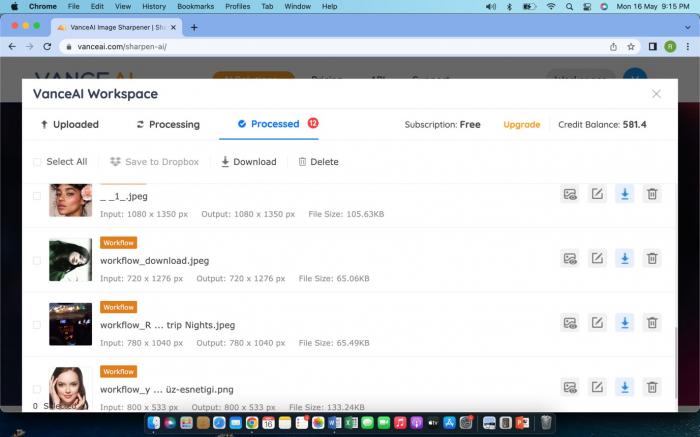Delete the üz-esnetigi.png entry
The width and height of the screenshot is (700, 437).
(652, 387)
